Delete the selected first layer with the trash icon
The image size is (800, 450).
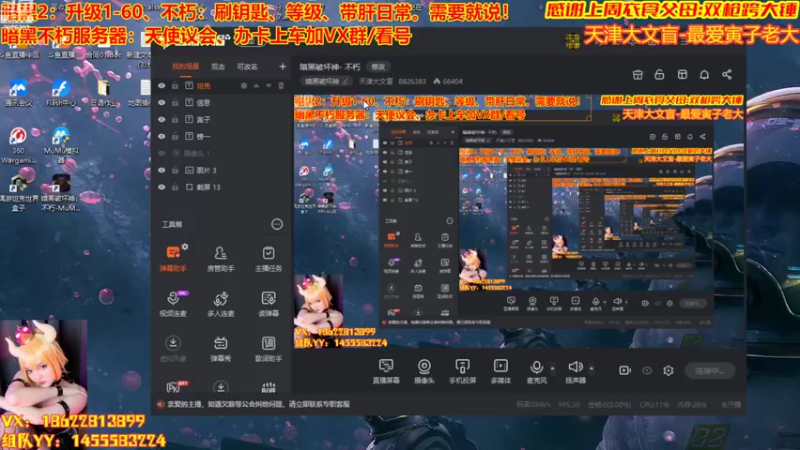coord(281,86)
